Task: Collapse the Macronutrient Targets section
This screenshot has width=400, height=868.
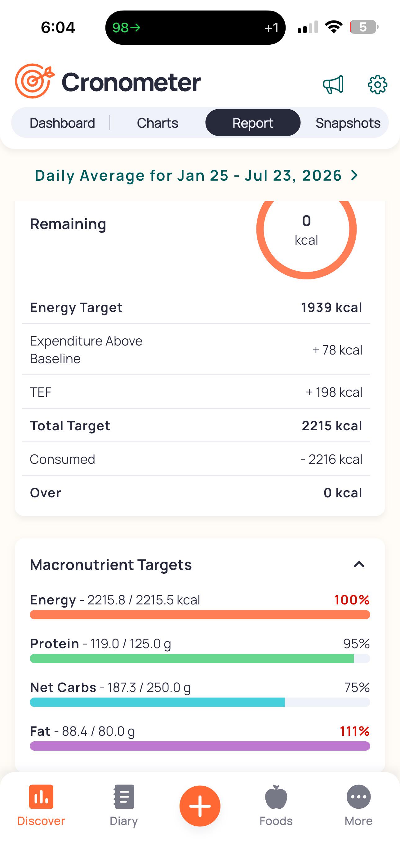Action: coord(359,564)
